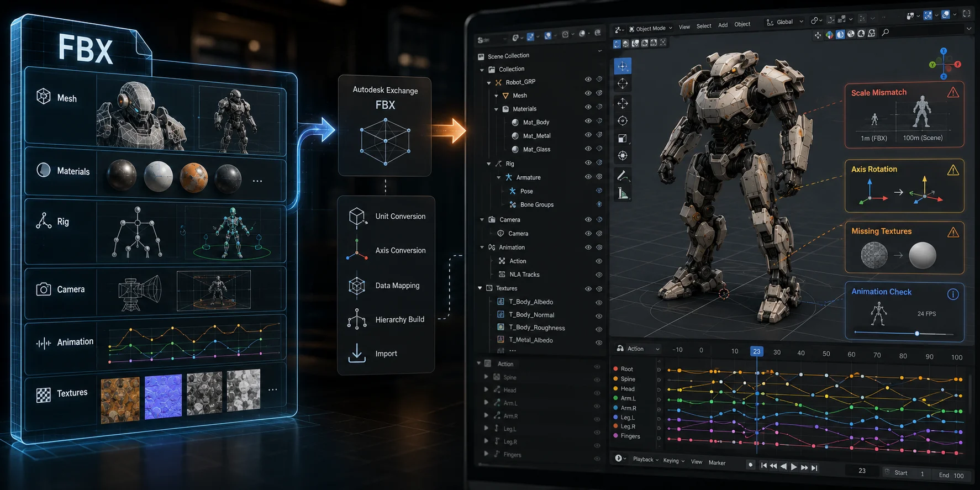Click the Mesh cube icon in FBX panel
This screenshot has height=490, width=980.
44,97
